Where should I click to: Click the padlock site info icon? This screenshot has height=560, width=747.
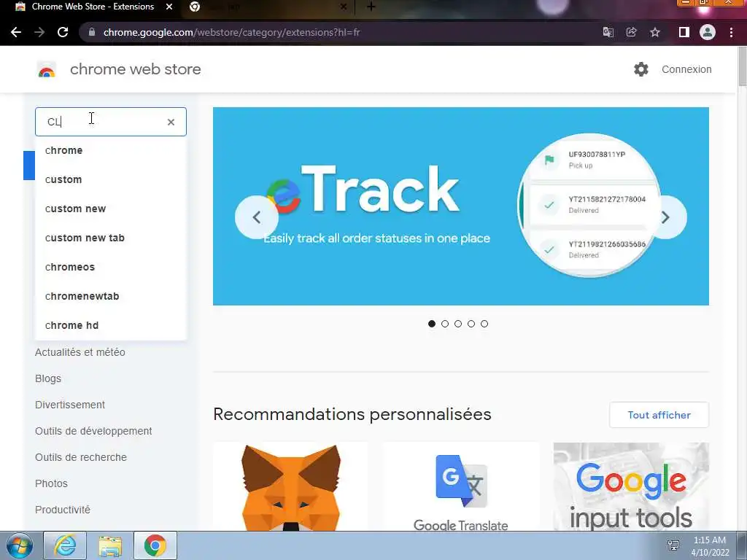coord(92,32)
